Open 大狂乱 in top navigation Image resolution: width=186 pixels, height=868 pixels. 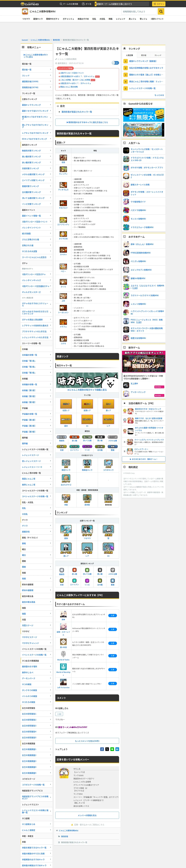tap(102, 19)
